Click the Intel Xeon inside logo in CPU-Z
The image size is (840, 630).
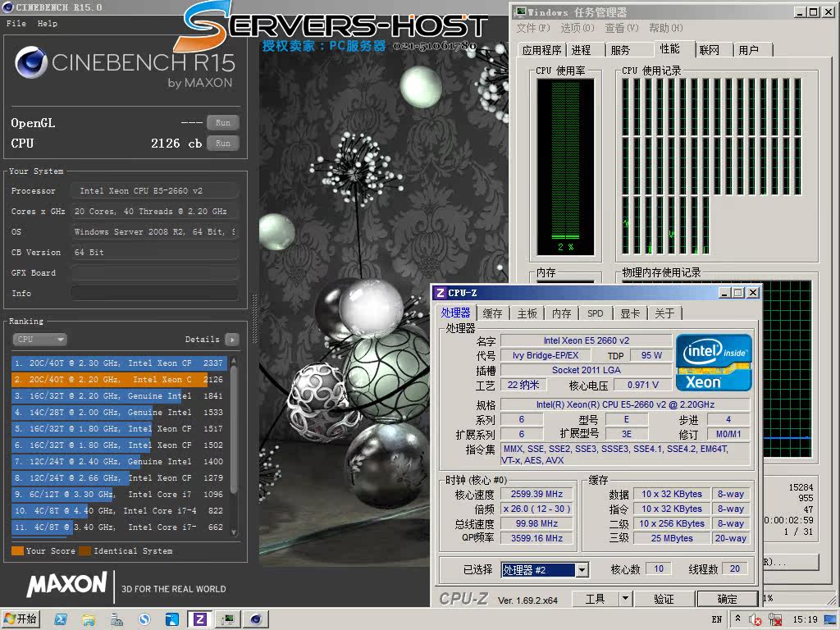point(714,363)
